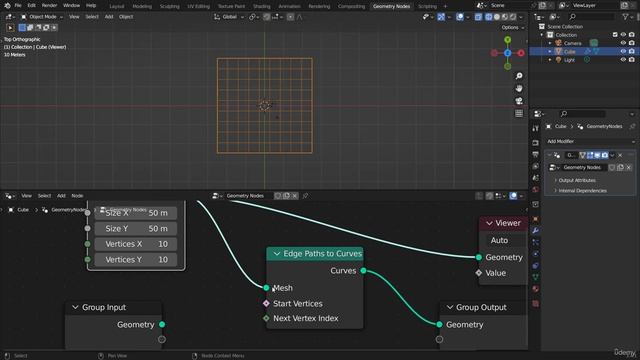This screenshot has width=640, height=360.
Task: Open the Particles properties tab icon
Action: (x=535, y=242)
